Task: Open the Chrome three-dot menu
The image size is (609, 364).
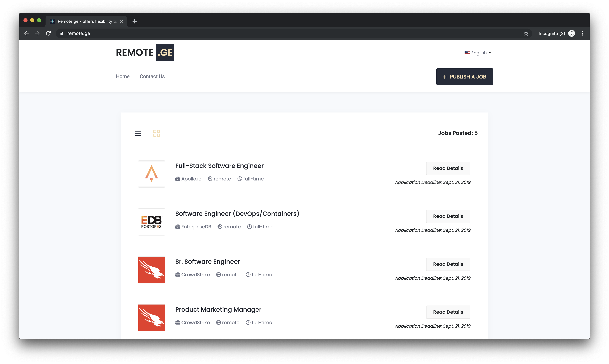Action: (582, 33)
